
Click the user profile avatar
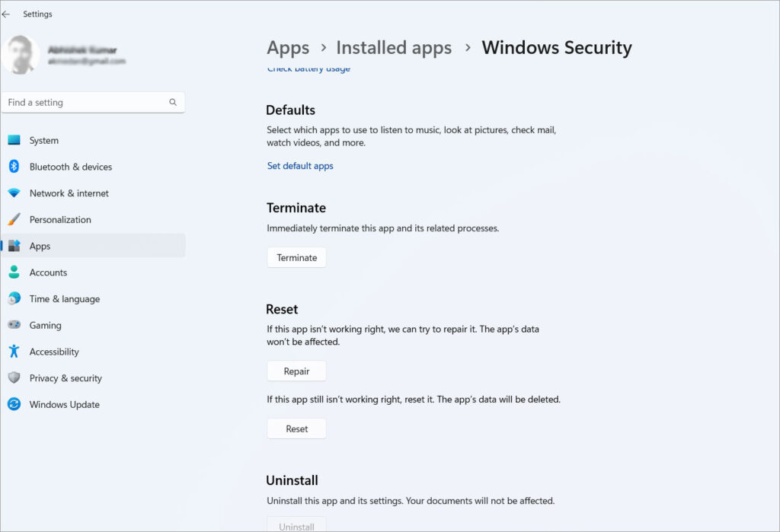point(20,55)
